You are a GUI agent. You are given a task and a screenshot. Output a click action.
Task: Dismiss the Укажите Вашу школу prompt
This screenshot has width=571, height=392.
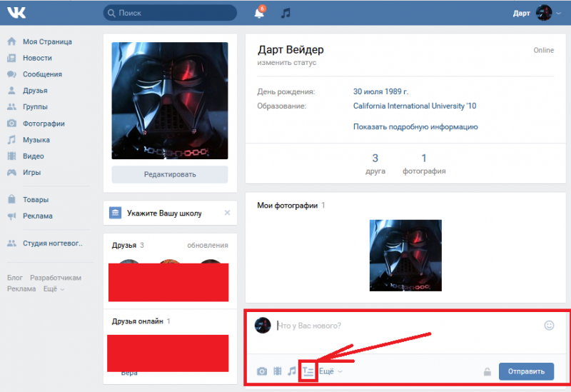[x=227, y=212]
